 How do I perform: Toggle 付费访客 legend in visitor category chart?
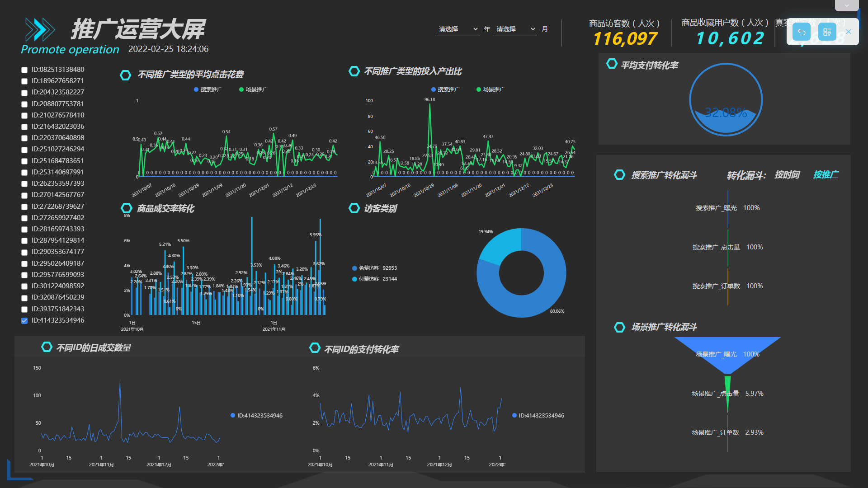[374, 279]
